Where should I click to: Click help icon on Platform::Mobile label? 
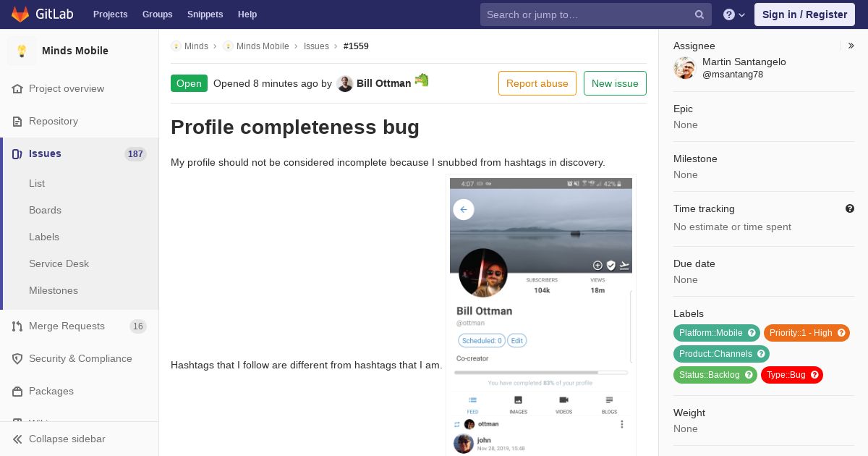[752, 333]
